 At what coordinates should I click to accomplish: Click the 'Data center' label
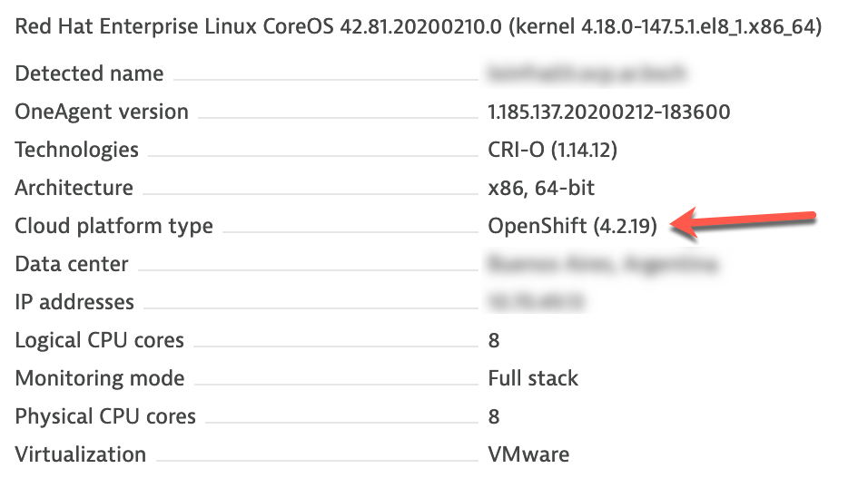pyautogui.click(x=72, y=264)
